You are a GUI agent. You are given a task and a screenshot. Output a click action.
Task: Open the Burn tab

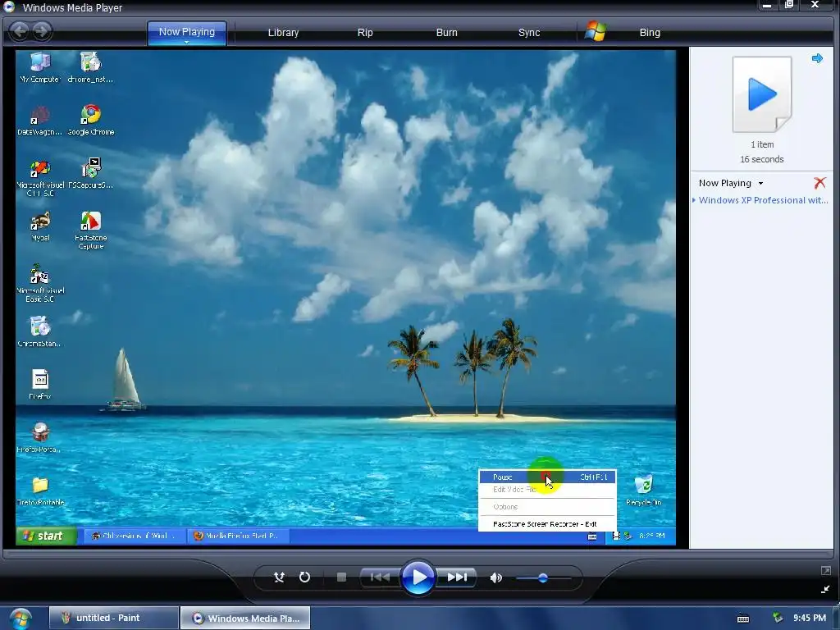(x=446, y=33)
